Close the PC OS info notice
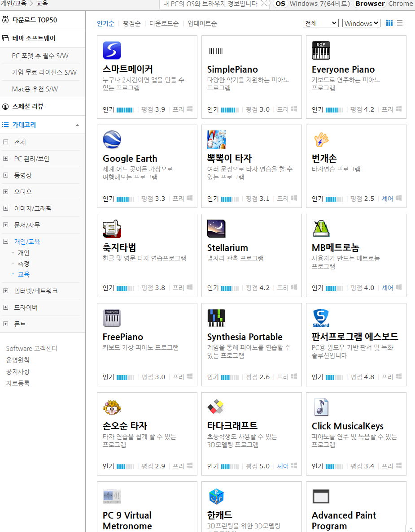 tap(264, 4)
